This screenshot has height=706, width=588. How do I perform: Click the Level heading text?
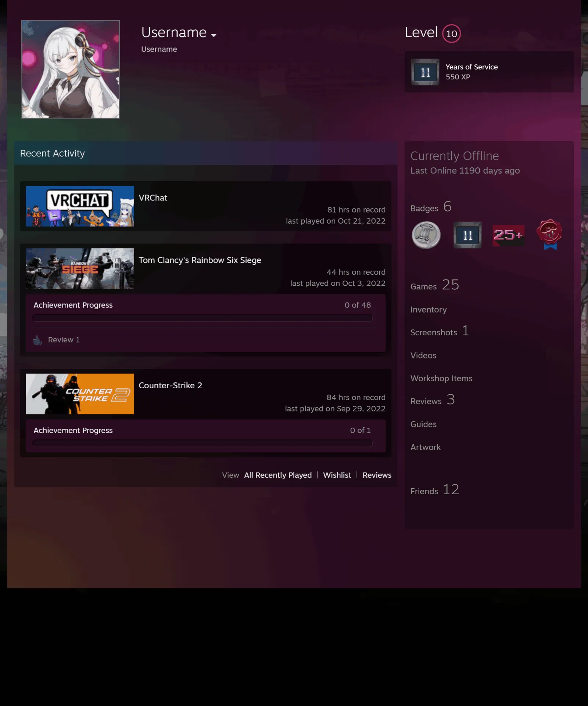click(421, 32)
